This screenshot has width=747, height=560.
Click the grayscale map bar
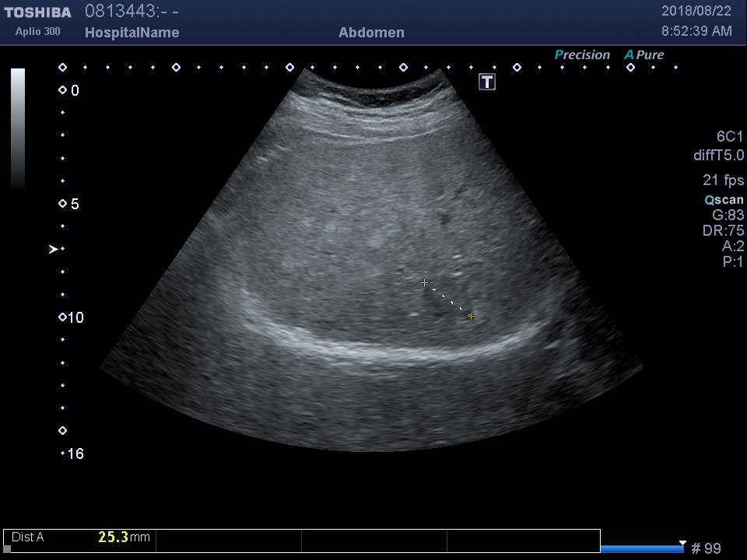click(18, 128)
